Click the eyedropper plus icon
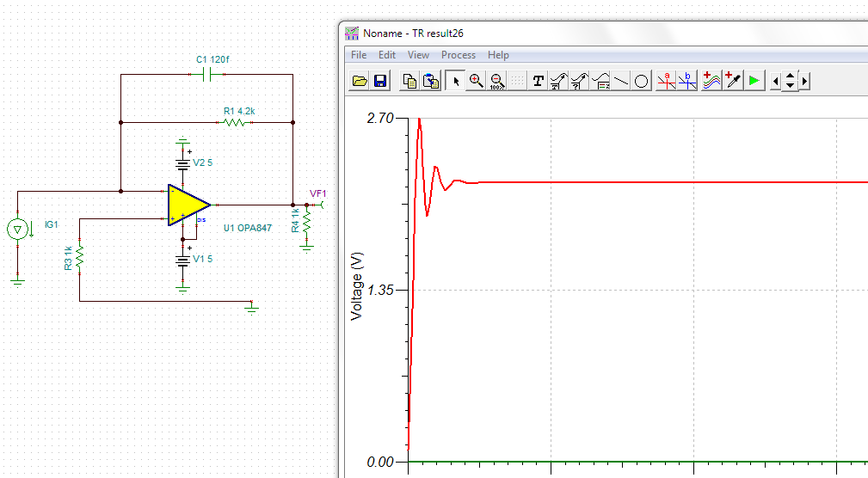Screen dimensions: 868x478 pos(732,81)
